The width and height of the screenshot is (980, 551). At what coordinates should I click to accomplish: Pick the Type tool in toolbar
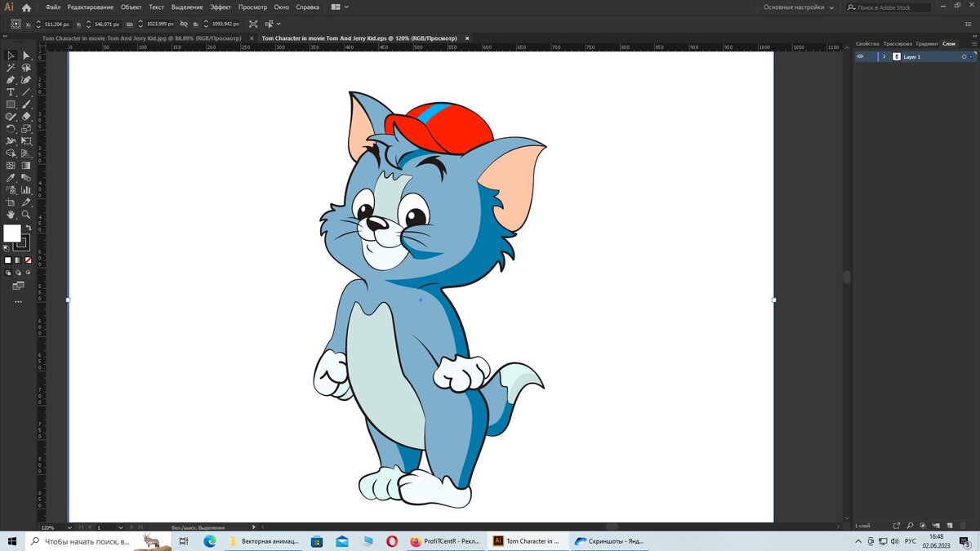[x=11, y=92]
